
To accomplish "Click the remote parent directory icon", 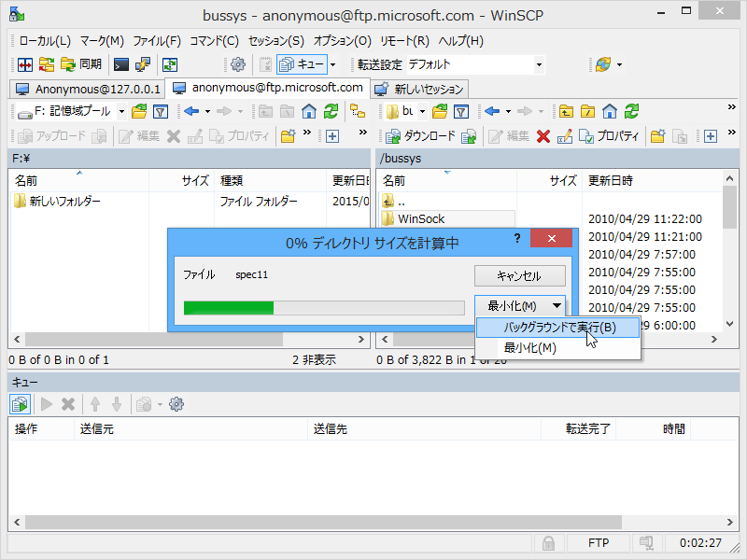I will coord(566,111).
